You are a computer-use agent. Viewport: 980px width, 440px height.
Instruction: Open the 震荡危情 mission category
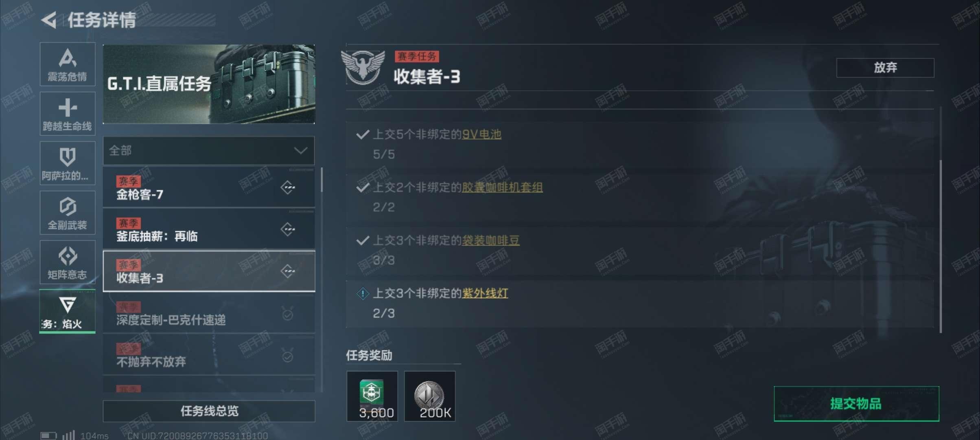pos(68,64)
